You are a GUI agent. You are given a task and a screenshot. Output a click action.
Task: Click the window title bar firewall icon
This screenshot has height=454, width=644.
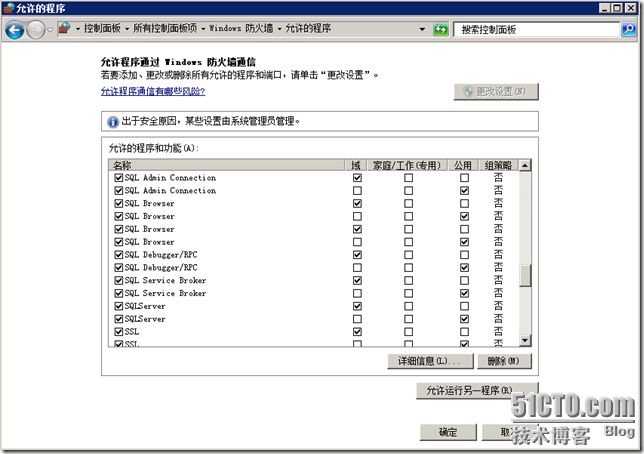(x=8, y=8)
